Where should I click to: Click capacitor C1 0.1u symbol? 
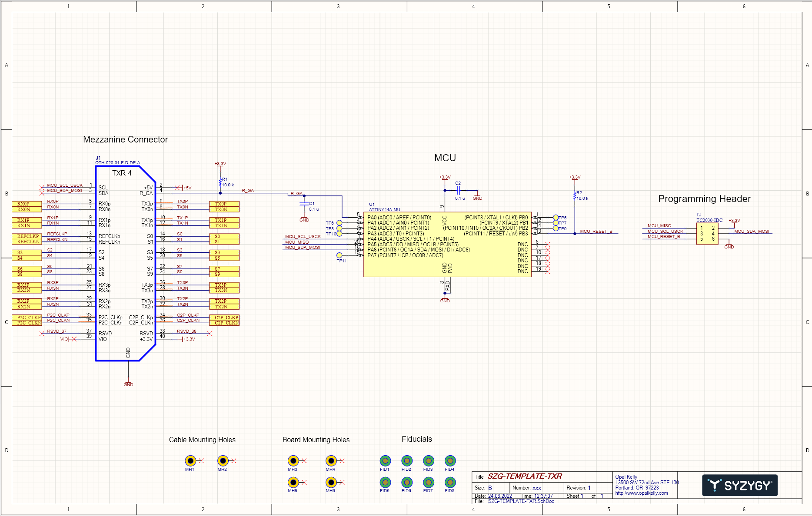point(304,204)
